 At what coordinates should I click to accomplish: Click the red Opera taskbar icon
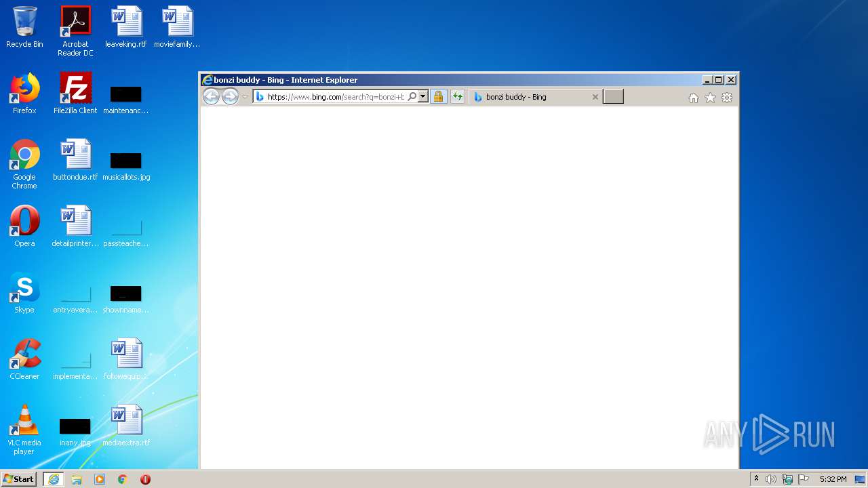coord(145,479)
